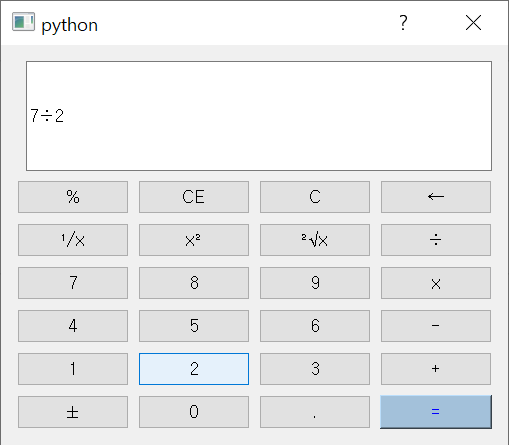The image size is (509, 445).
Task: Select the division operator button
Action: (x=436, y=240)
